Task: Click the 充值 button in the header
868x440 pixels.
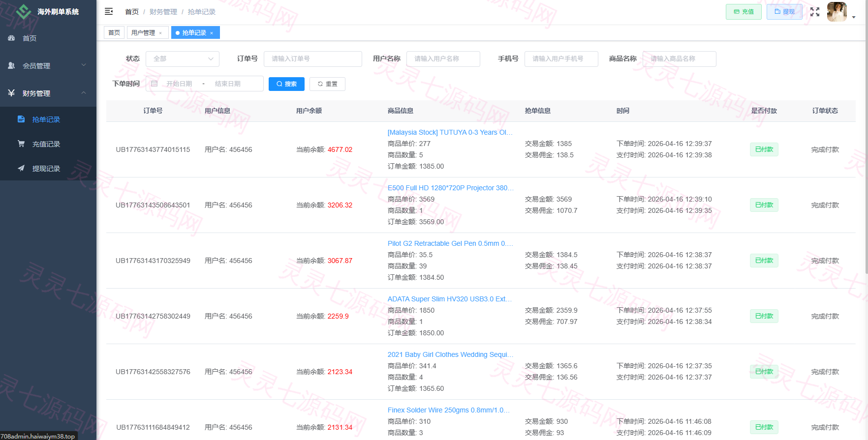Action: pos(744,12)
